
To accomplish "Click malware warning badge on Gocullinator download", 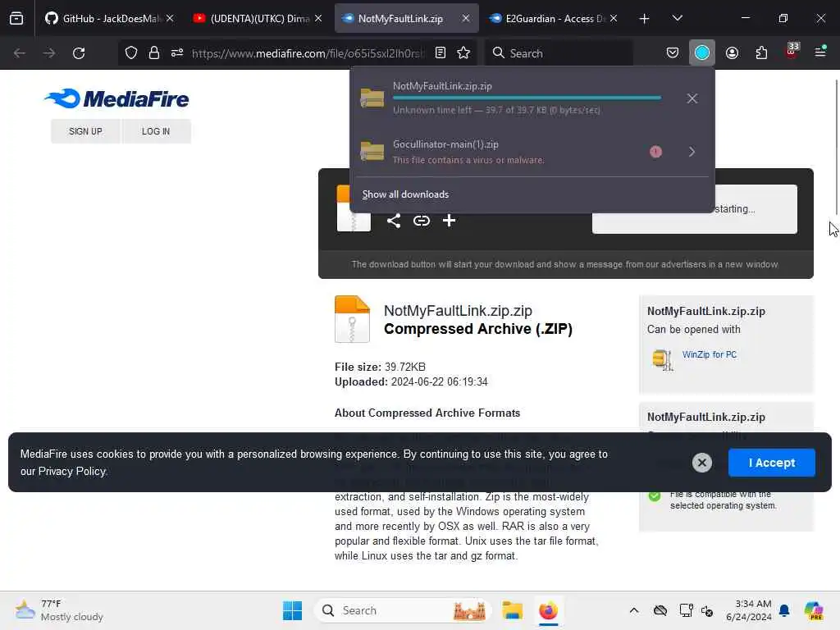I will click(x=655, y=152).
